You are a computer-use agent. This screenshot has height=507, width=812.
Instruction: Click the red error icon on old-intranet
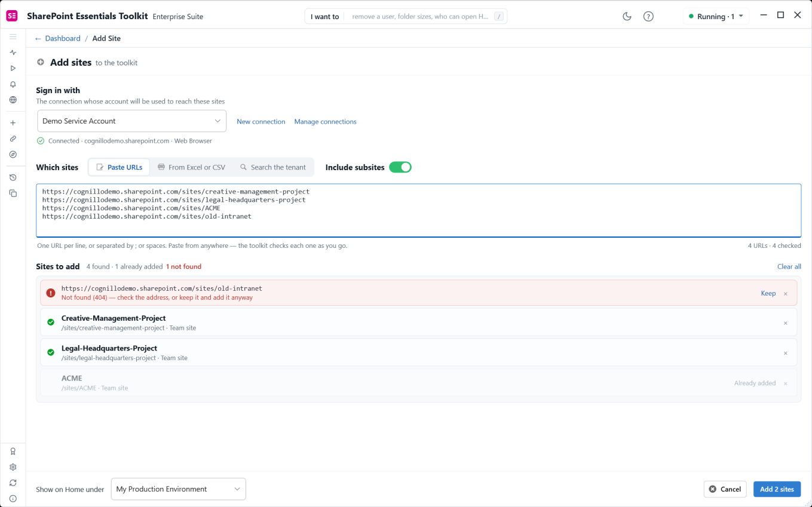51,293
